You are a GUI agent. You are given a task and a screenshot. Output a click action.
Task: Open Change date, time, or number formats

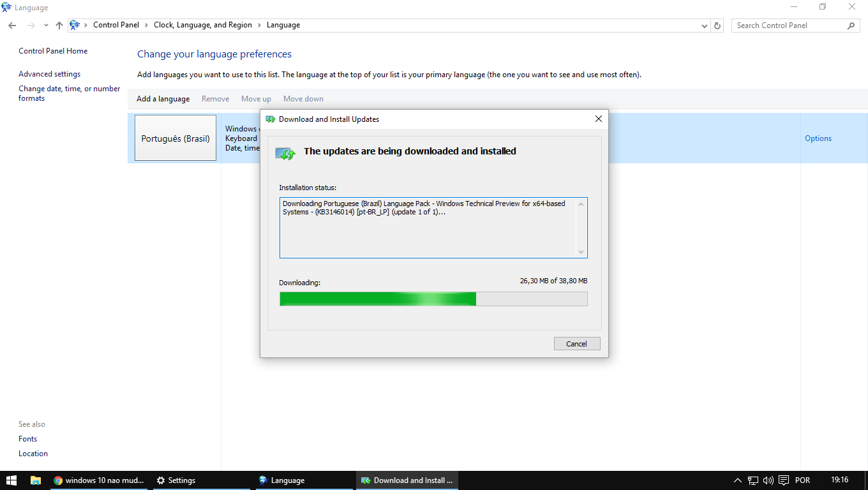tap(69, 93)
